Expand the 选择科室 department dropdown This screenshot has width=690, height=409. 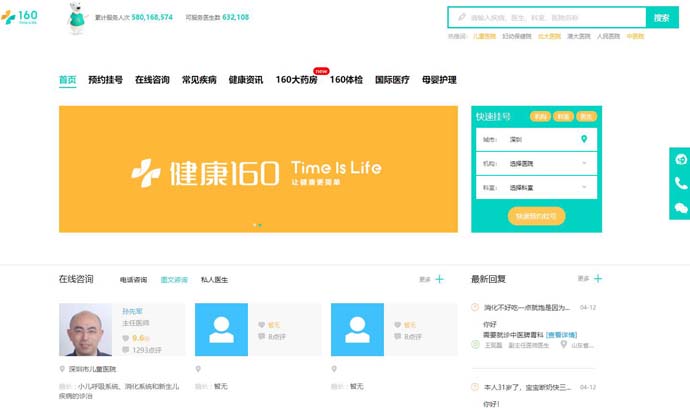coord(536,188)
